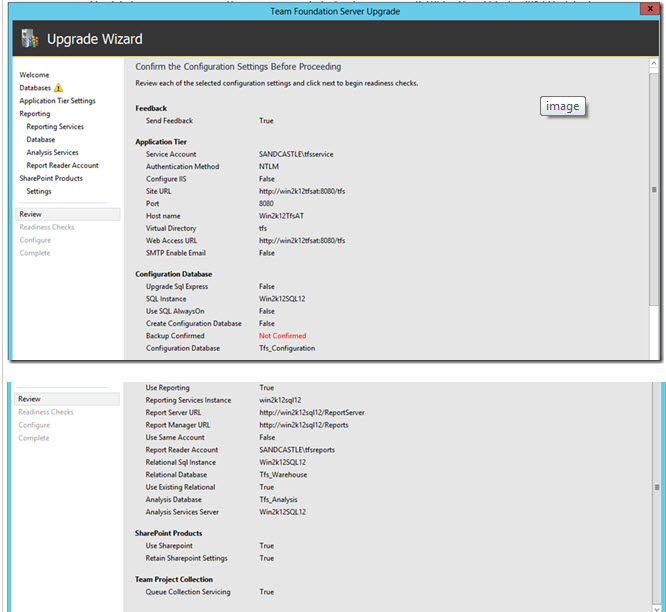Click the Send Feedback label
This screenshot has height=612, width=666.
(169, 121)
